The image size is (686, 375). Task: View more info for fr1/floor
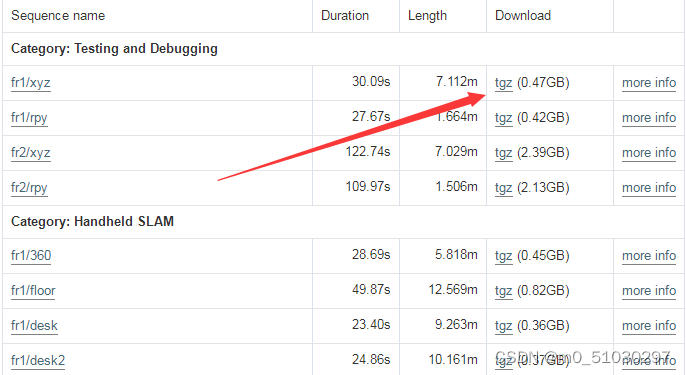pyautogui.click(x=649, y=291)
